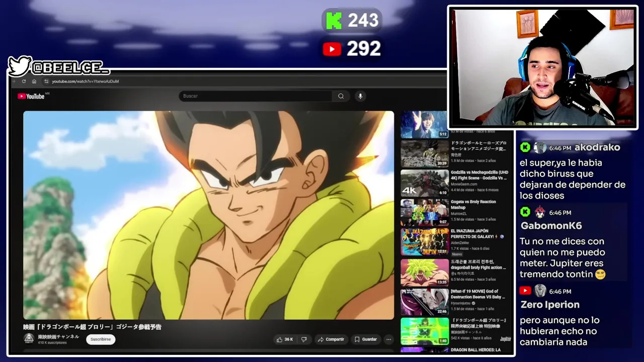Click the green Kick viewer count icon
This screenshot has height=362, width=644.
pyautogui.click(x=334, y=21)
